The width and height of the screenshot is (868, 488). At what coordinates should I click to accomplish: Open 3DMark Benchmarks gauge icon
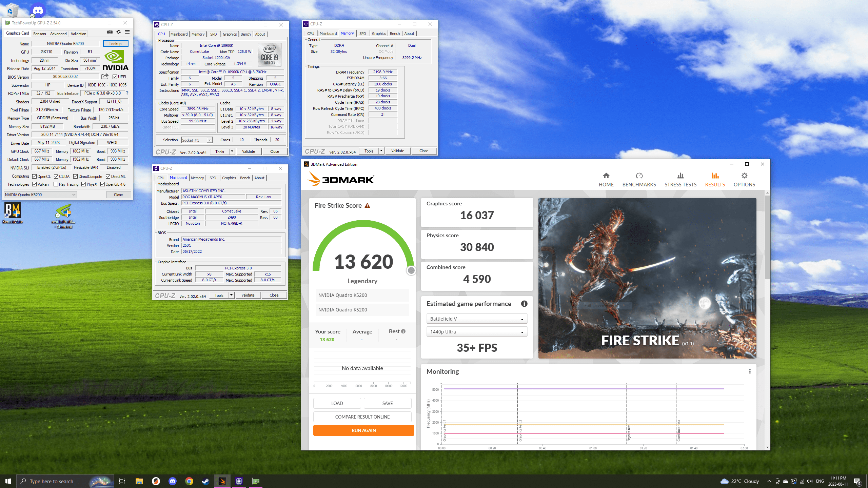point(639,176)
